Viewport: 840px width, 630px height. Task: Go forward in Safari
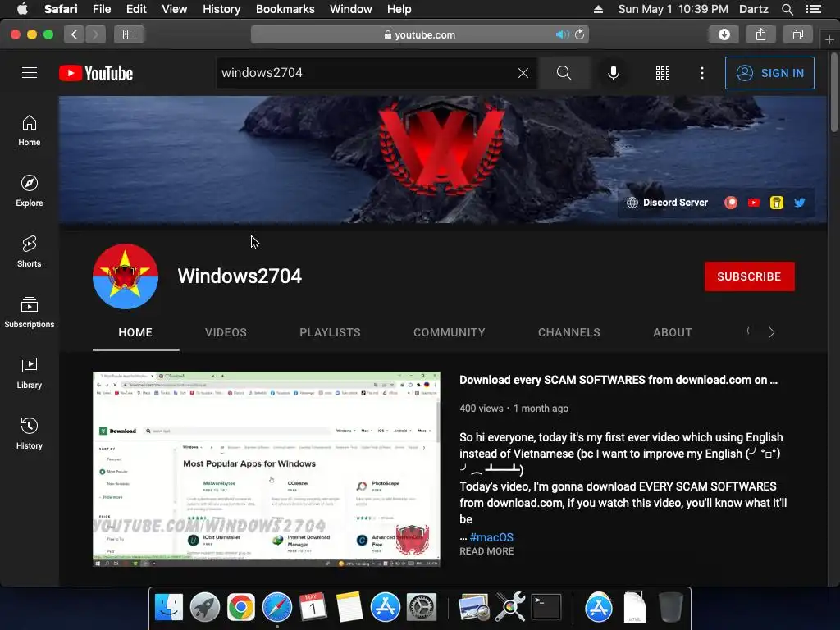pos(95,34)
